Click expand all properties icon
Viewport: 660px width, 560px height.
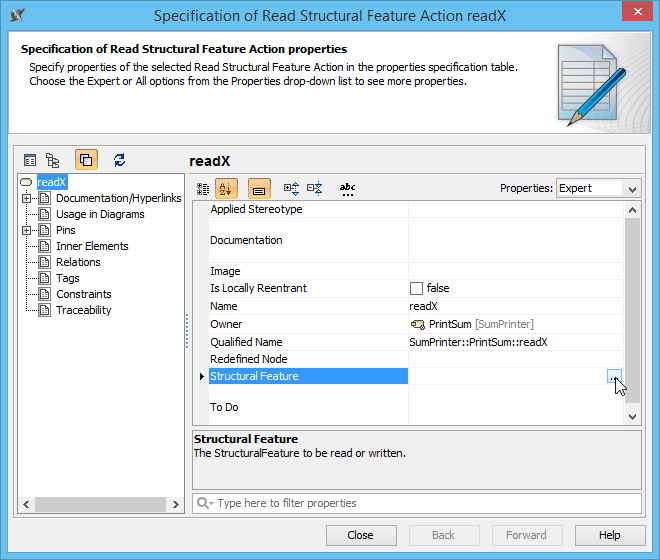tap(291, 188)
